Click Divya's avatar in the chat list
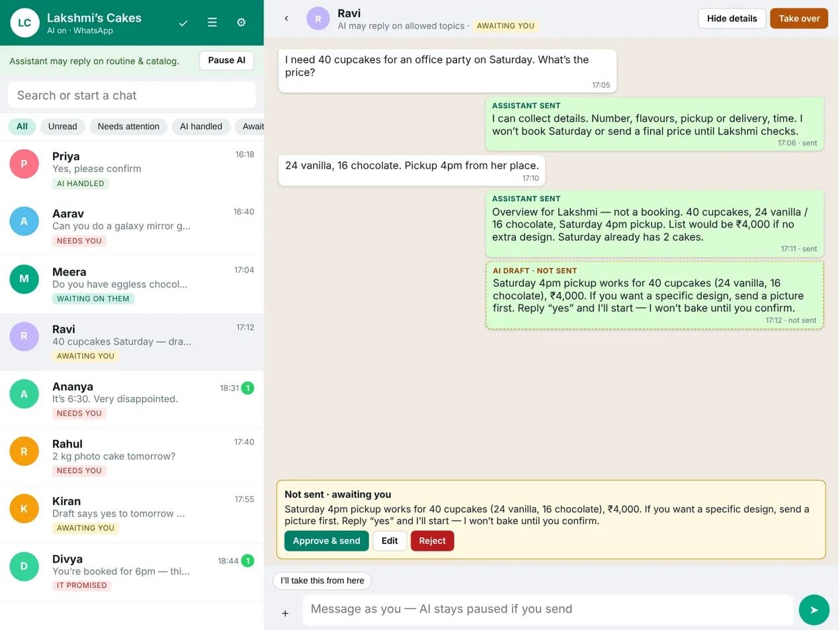Image resolution: width=840 pixels, height=630 pixels. pos(24,566)
